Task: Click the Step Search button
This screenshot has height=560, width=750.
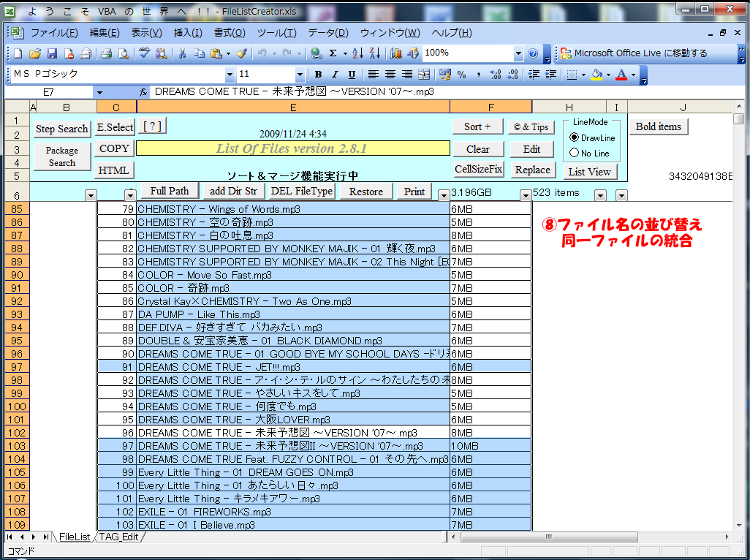Action: click(x=61, y=129)
